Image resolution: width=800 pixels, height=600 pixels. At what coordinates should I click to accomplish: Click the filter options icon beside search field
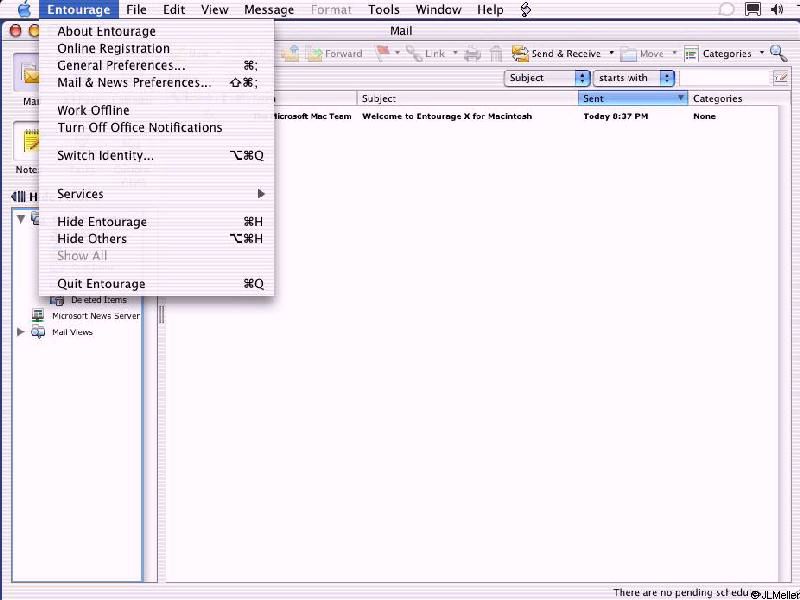(x=780, y=78)
